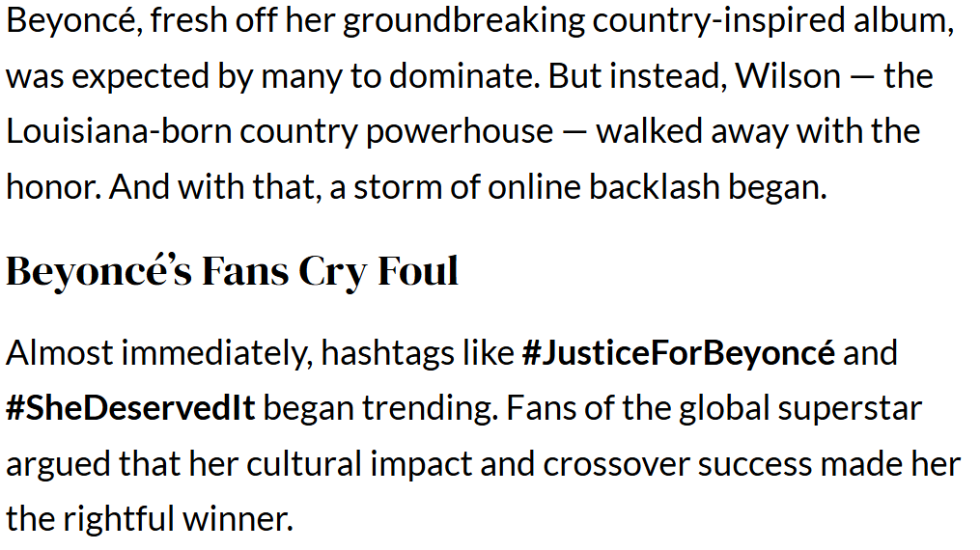Click the word "immediately"
980x550 pixels.
coord(199,353)
